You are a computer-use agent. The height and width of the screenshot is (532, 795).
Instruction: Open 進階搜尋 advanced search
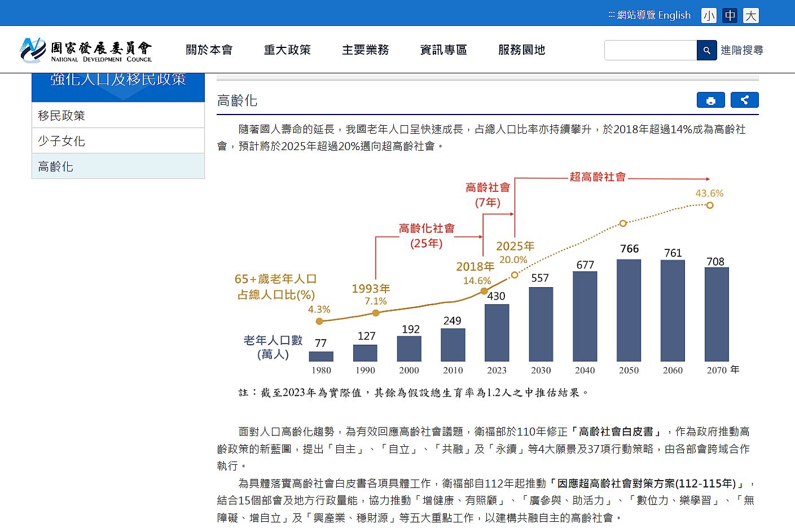point(741,50)
